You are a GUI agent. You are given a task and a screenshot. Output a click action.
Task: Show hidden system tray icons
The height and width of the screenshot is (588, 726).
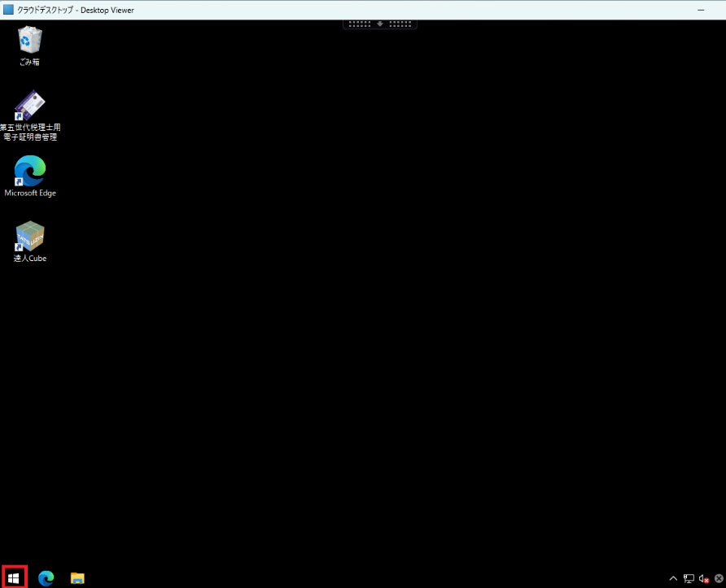tap(673, 578)
